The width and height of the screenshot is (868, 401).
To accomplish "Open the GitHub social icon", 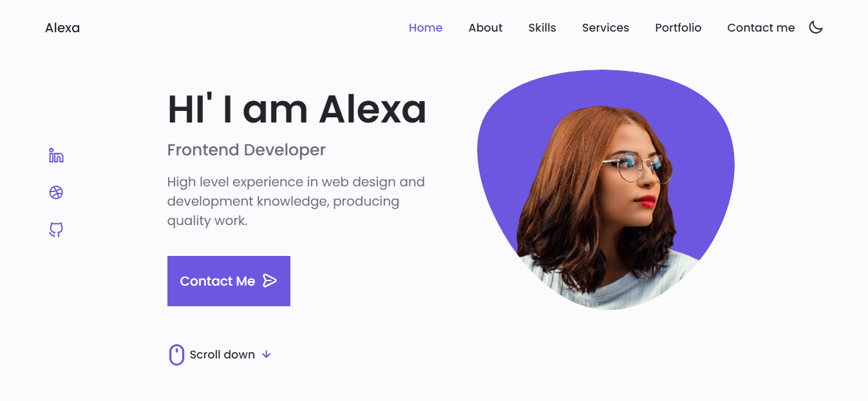I will coord(56,230).
